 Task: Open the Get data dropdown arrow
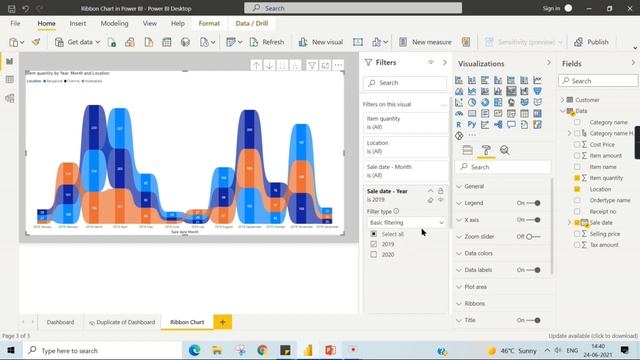click(x=98, y=42)
